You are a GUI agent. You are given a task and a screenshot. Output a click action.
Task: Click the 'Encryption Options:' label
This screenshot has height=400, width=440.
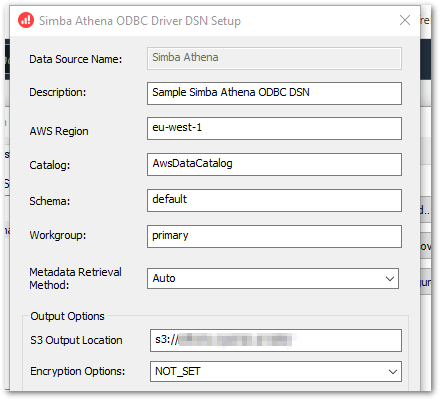[x=78, y=371]
